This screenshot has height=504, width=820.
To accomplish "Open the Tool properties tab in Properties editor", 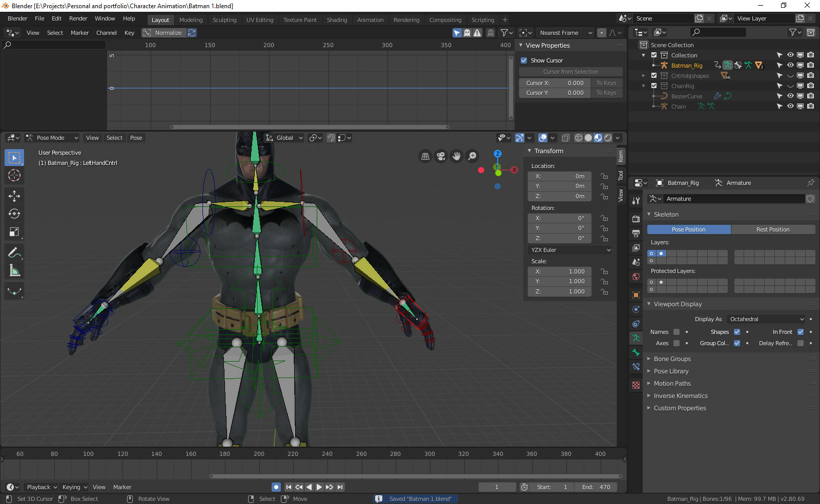I will point(636,200).
